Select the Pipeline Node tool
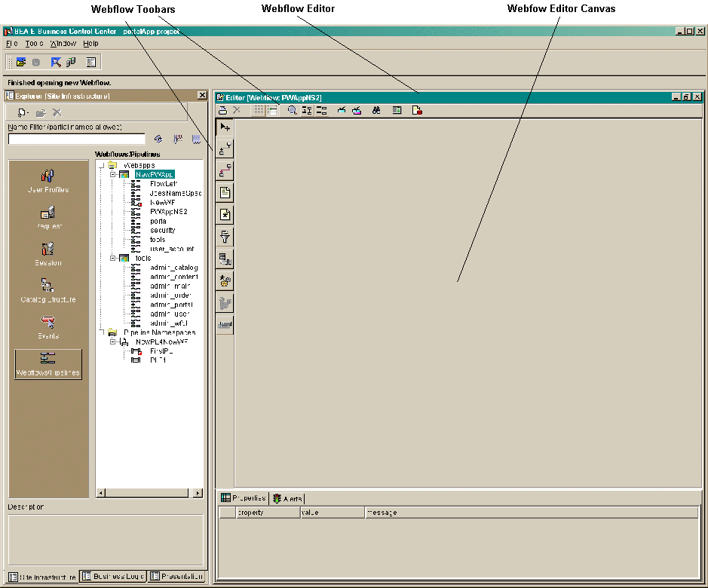 (x=225, y=259)
